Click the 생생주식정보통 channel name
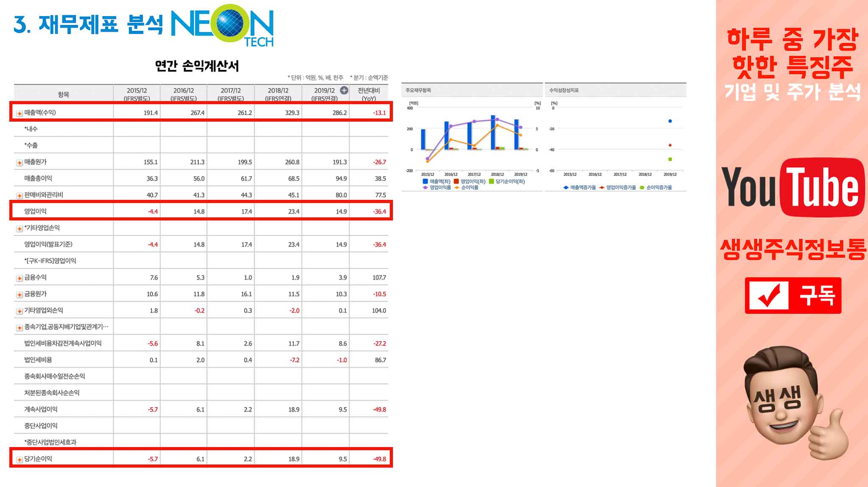The height and width of the screenshot is (487, 868). point(793,249)
